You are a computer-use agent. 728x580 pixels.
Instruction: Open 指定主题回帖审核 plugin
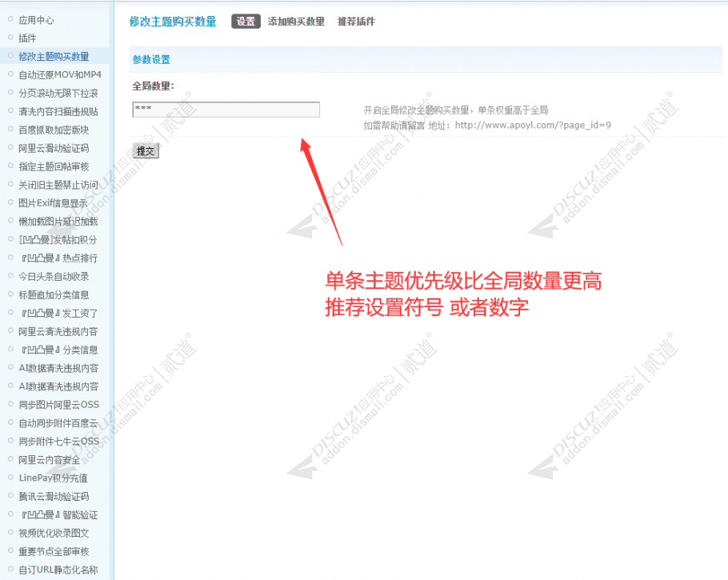click(54, 166)
